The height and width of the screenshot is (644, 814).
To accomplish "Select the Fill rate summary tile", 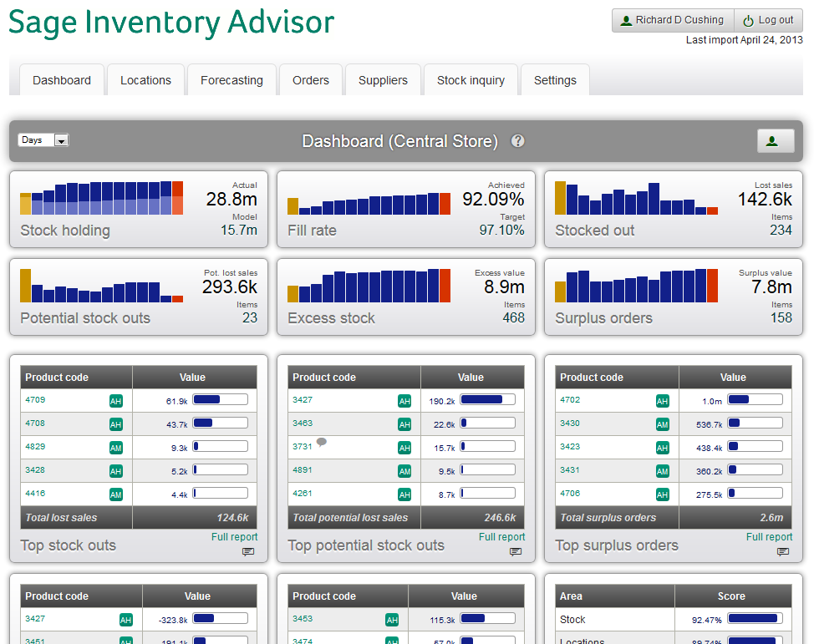I will click(x=406, y=210).
